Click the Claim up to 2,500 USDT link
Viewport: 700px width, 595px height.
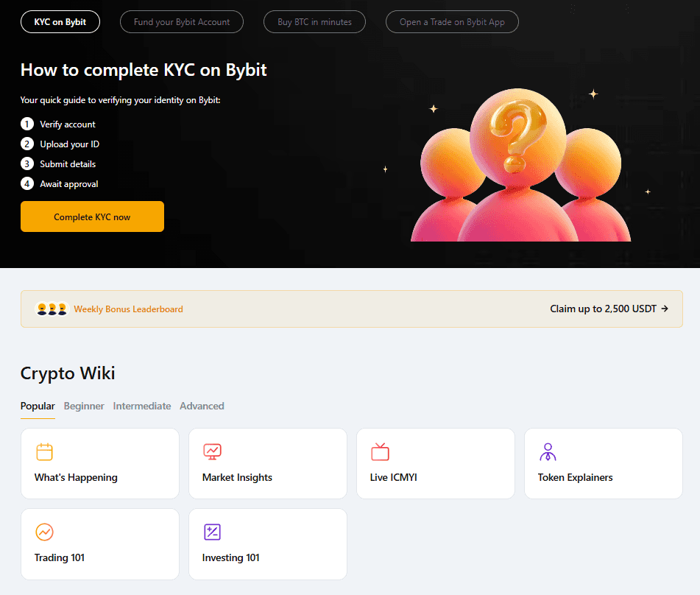[609, 309]
